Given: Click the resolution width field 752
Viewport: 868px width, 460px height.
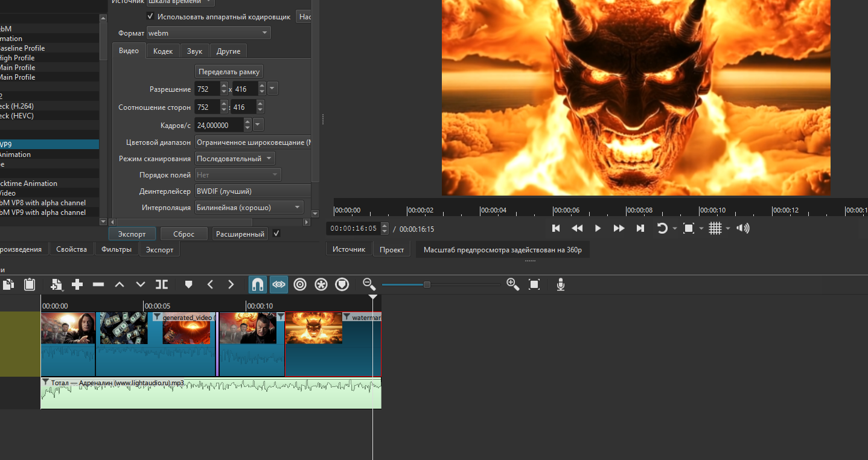Looking at the screenshot, I should pos(206,89).
